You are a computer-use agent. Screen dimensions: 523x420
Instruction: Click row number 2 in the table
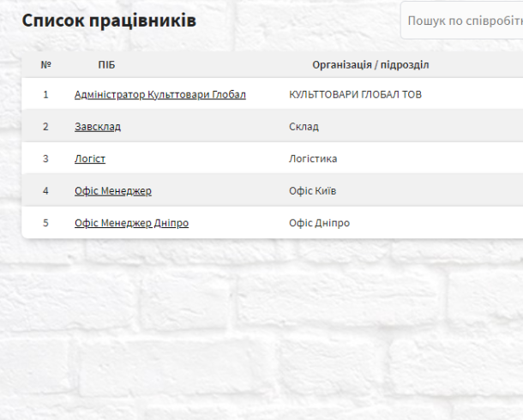pos(45,127)
